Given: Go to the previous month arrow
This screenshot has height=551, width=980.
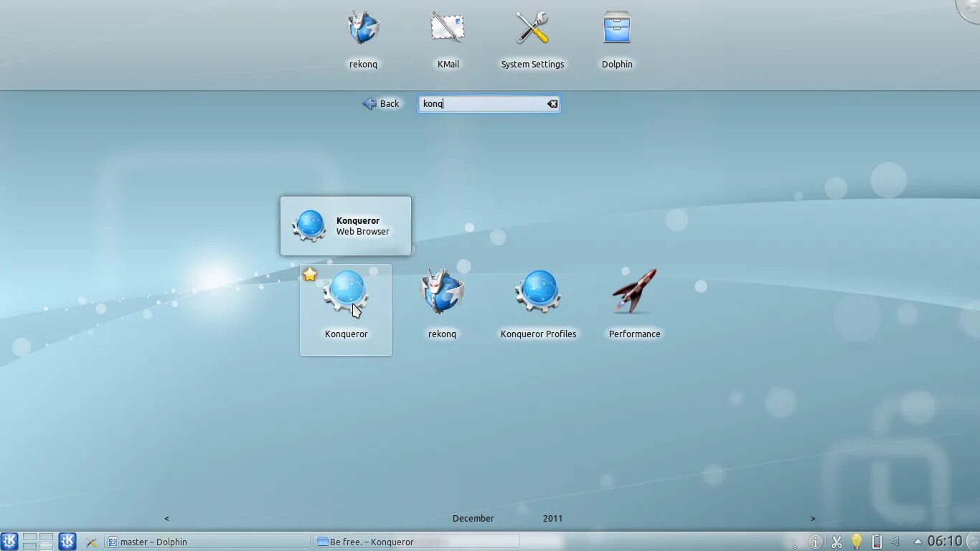Looking at the screenshot, I should [x=166, y=518].
